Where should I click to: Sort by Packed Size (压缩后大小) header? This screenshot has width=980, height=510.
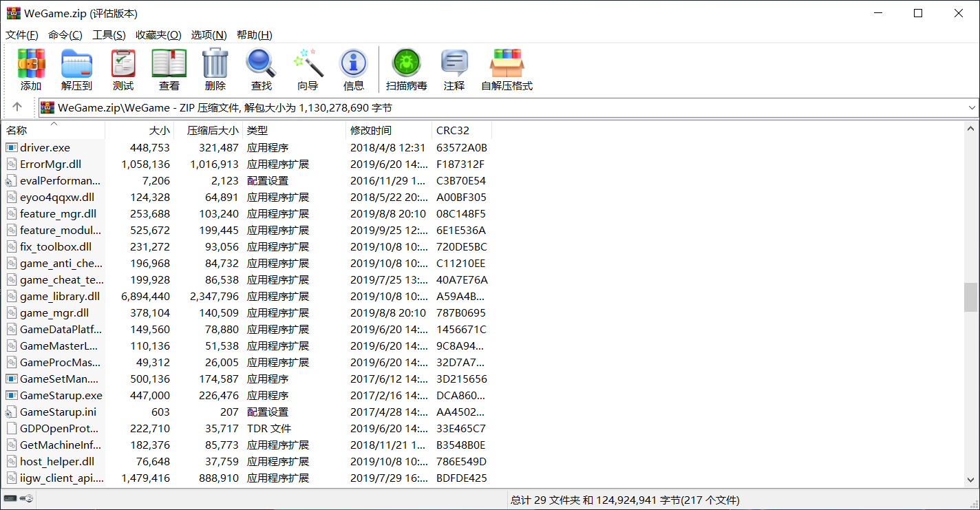click(209, 130)
